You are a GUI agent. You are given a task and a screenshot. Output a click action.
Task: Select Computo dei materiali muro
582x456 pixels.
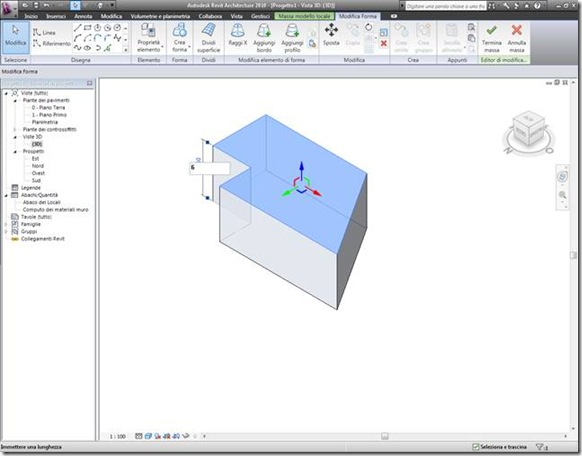point(55,210)
